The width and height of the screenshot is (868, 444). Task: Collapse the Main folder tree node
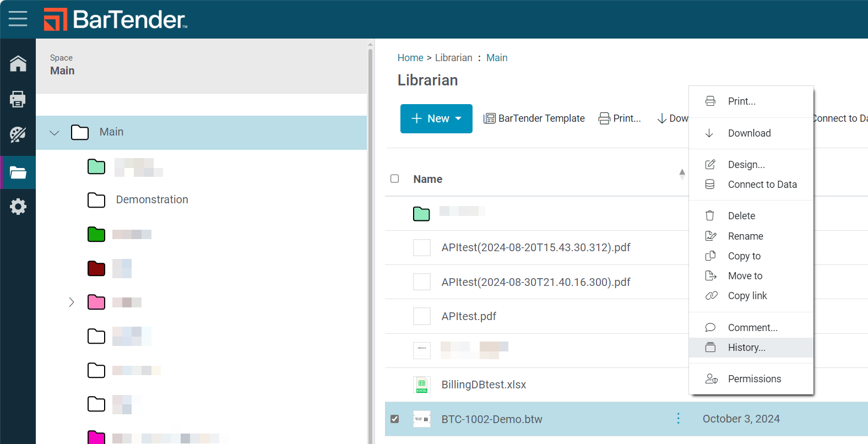[54, 133]
